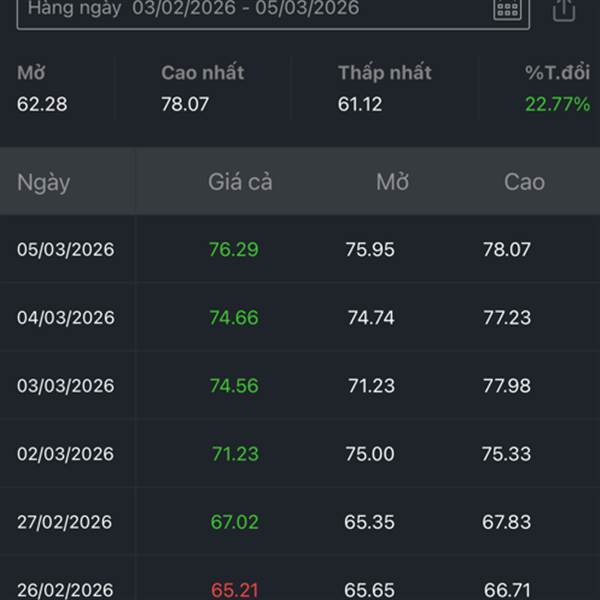Viewport: 600px width, 600px height.
Task: Select the %T.đổi 22.77% change value
Action: point(557,104)
